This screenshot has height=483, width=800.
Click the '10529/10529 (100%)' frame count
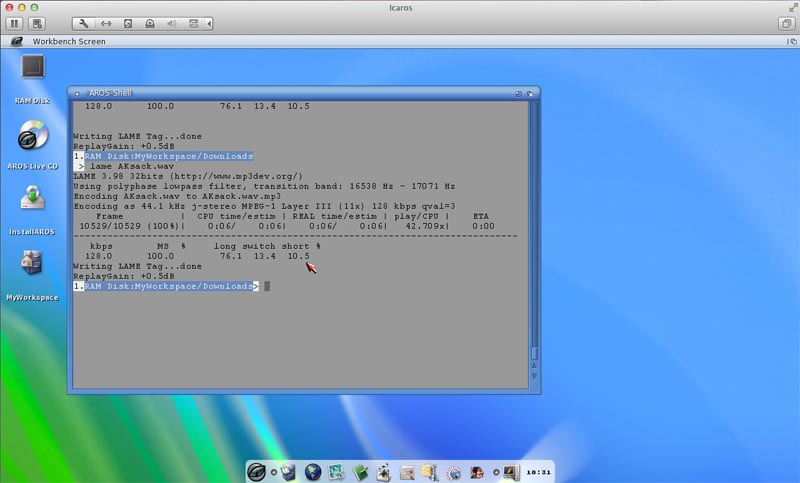pos(130,226)
